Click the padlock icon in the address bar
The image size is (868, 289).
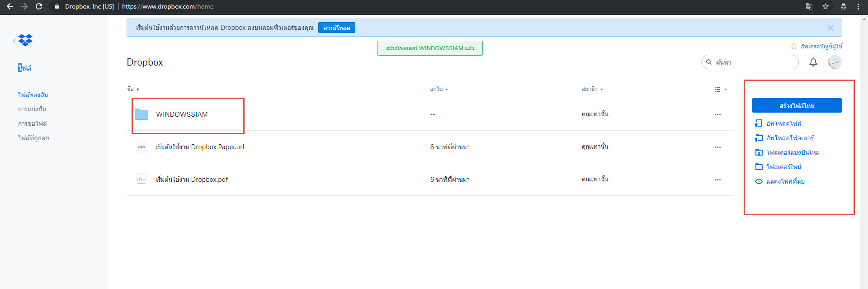[57, 6]
